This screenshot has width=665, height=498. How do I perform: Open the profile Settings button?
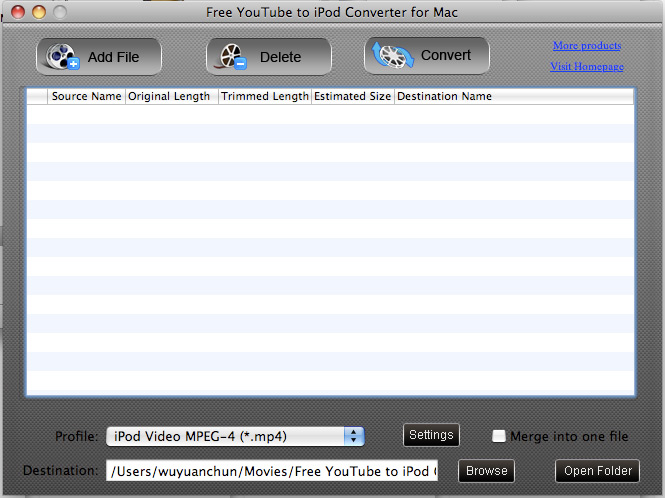point(431,435)
